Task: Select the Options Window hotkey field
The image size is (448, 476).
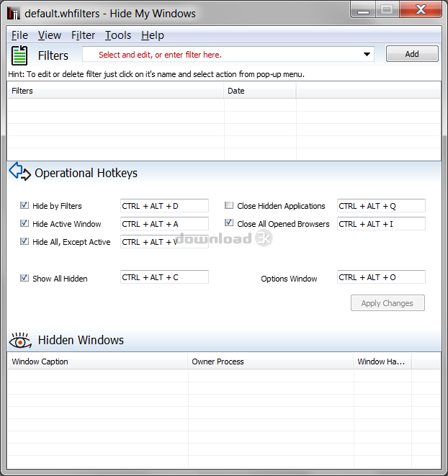Action: pyautogui.click(x=381, y=277)
